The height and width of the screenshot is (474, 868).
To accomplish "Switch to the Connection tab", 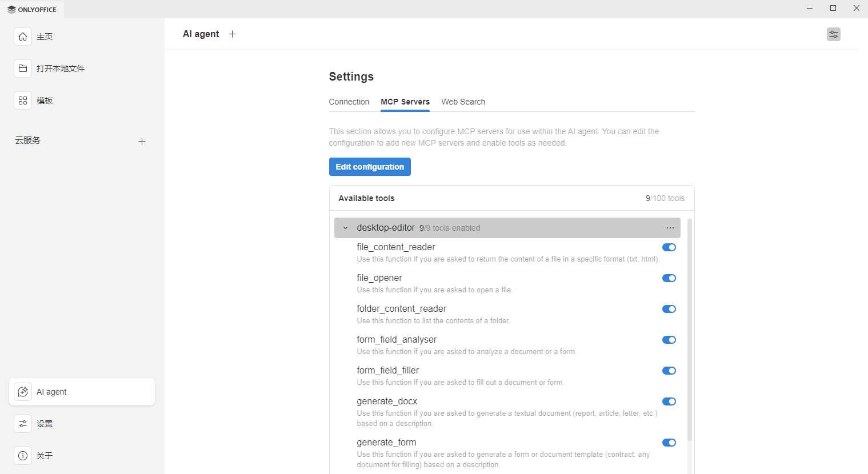I will (x=349, y=102).
